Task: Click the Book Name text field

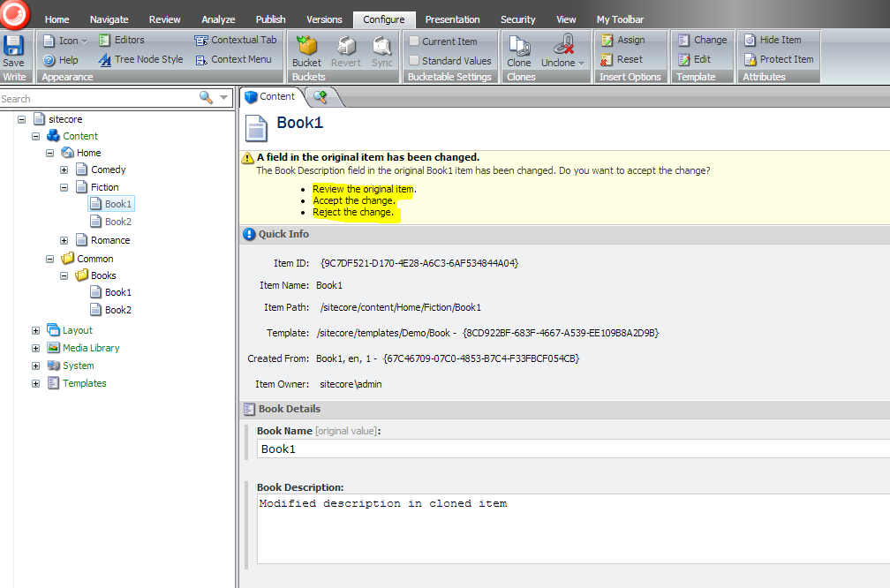Action: 573,449
